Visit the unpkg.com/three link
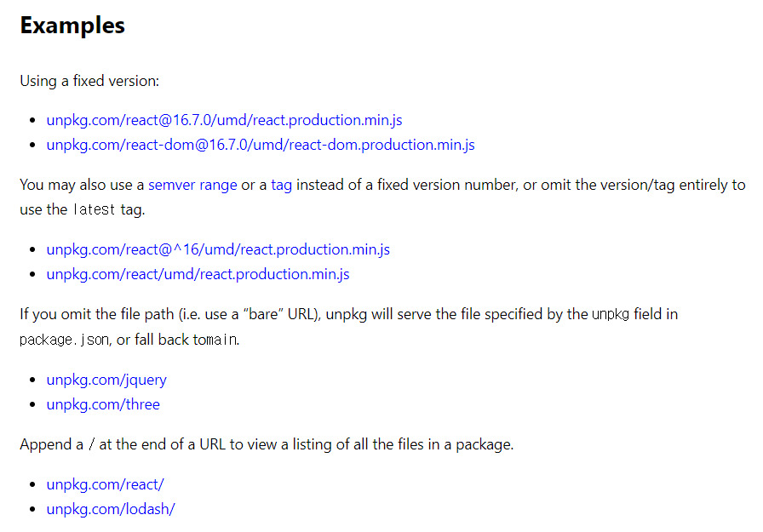The height and width of the screenshot is (532, 763). pos(103,404)
